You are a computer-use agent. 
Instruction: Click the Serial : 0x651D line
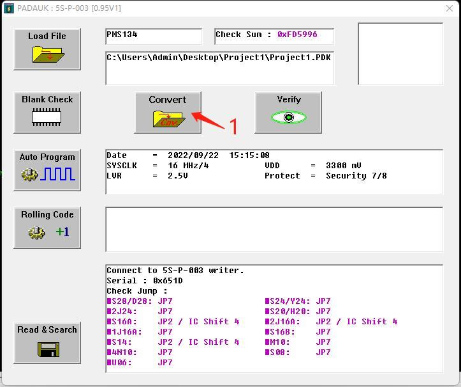[x=145, y=281]
